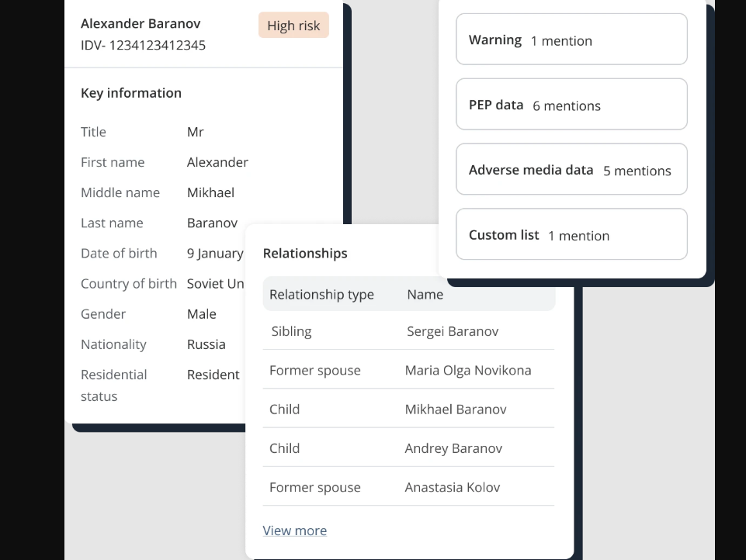The image size is (746, 560).
Task: Open the Warning 1 mention card
Action: [x=571, y=40]
